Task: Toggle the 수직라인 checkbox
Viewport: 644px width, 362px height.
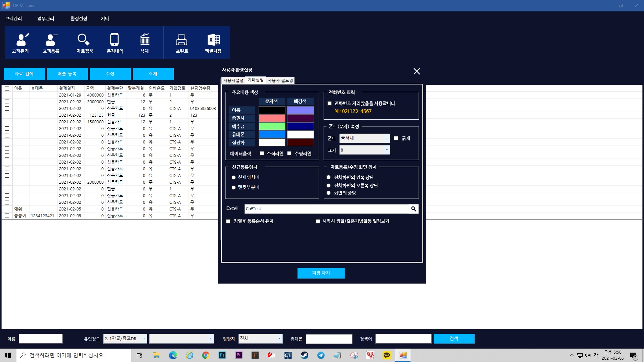Action: coord(262,154)
